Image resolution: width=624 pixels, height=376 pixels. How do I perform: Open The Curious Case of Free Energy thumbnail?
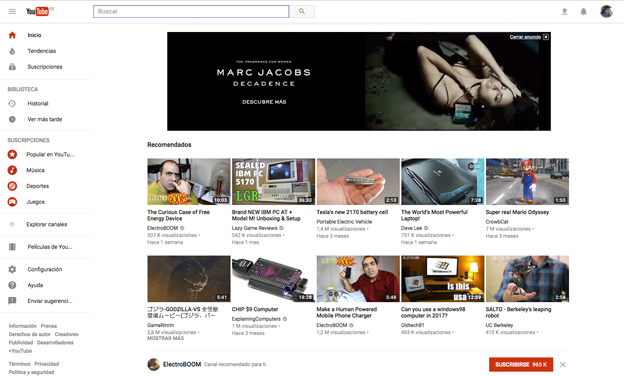click(x=189, y=181)
